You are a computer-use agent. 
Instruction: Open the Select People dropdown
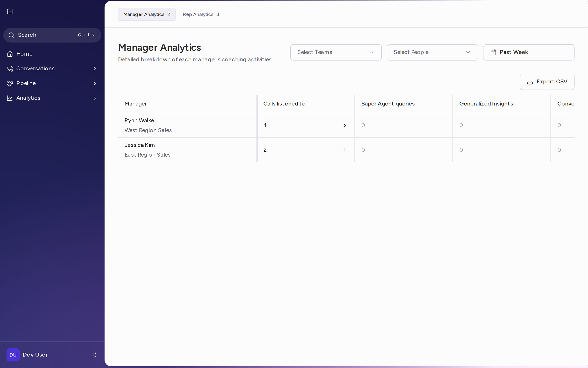(432, 52)
